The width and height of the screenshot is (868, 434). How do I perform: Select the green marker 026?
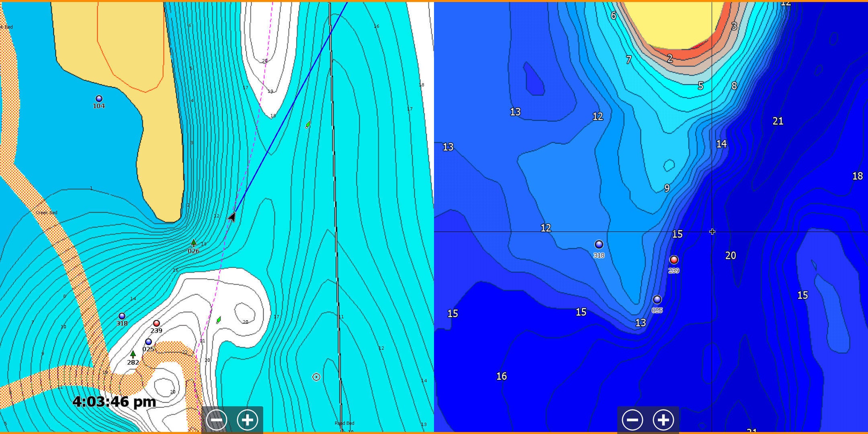click(x=194, y=243)
